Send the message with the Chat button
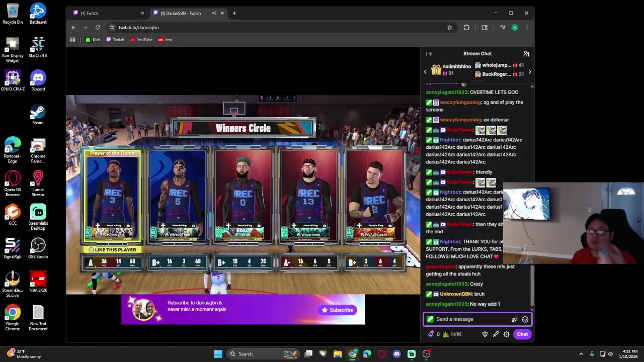 click(x=522, y=334)
